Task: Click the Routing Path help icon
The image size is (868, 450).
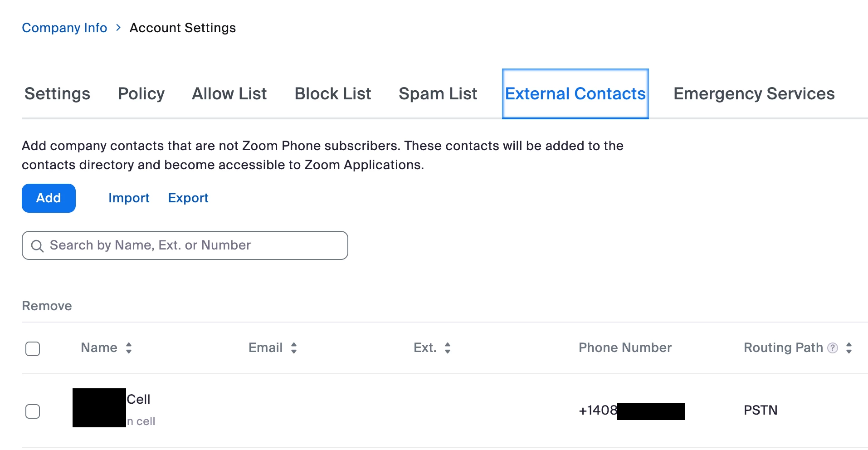Action: coord(833,348)
